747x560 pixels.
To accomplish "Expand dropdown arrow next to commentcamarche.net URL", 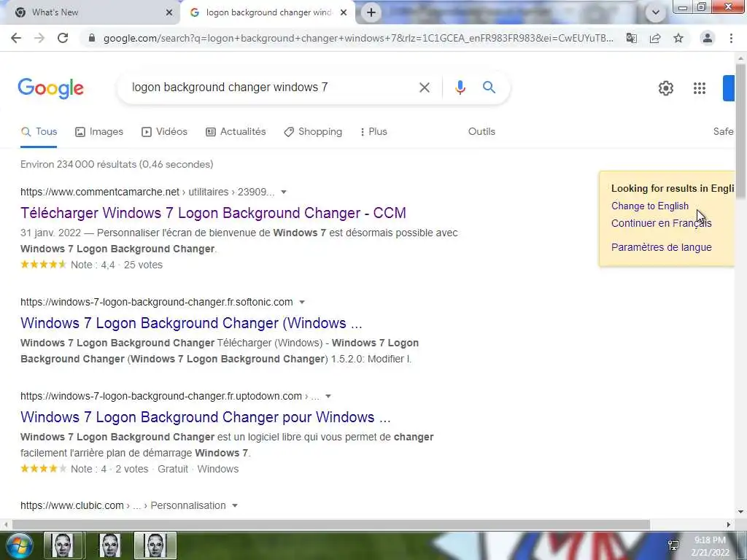I will click(x=284, y=192).
